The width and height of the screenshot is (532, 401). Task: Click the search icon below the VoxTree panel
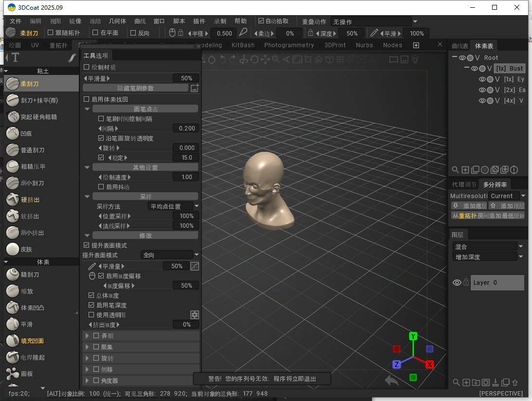click(x=455, y=170)
